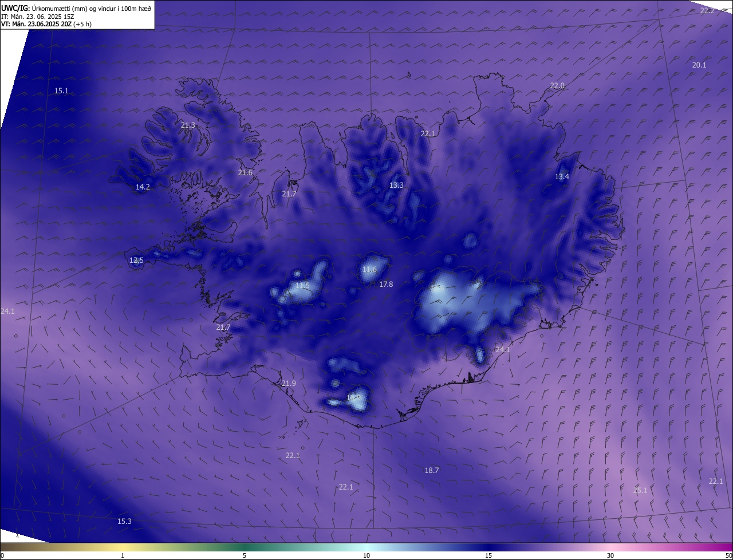The image size is (733, 560).
Task: Click the 20.1 value label
Action: pyautogui.click(x=699, y=65)
